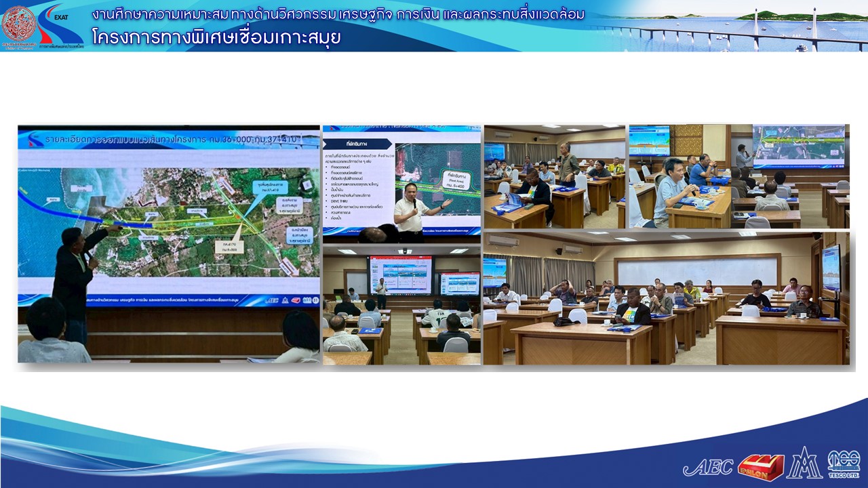Viewport: 868px width, 488px height.
Task: Select the header subtitle line beginning งานศึกษาความเหมาะสม
Action: click(x=338, y=14)
